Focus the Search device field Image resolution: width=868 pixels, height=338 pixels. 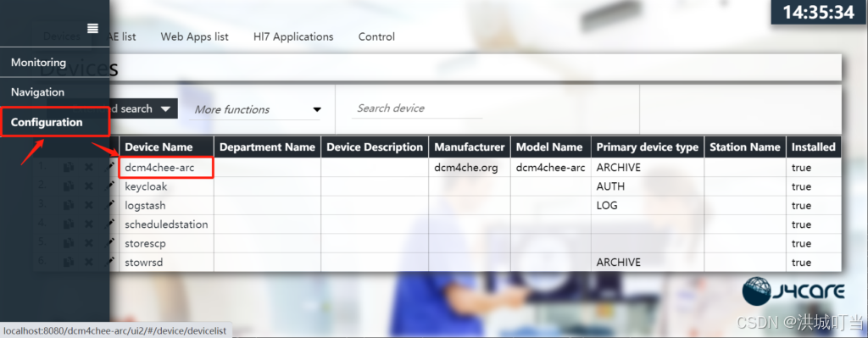click(417, 108)
